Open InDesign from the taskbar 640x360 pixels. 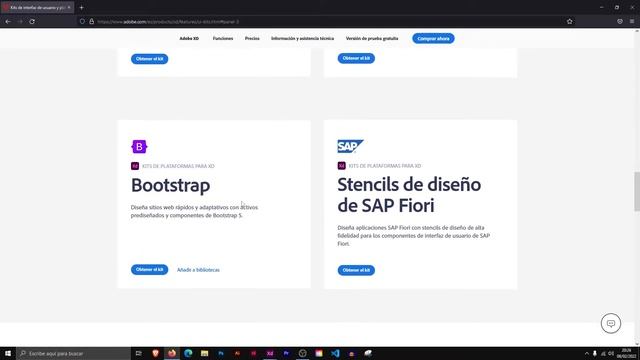pos(253,353)
